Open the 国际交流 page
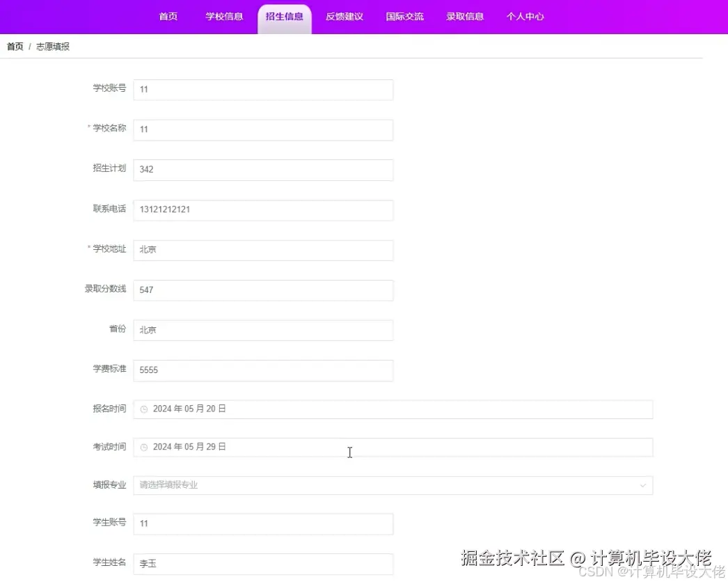Image resolution: width=728 pixels, height=584 pixels. [405, 16]
